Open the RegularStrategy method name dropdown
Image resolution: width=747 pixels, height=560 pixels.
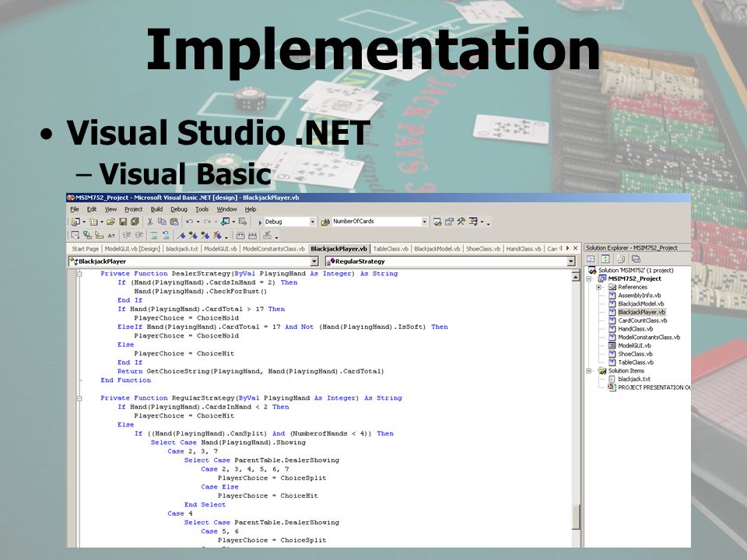click(570, 261)
